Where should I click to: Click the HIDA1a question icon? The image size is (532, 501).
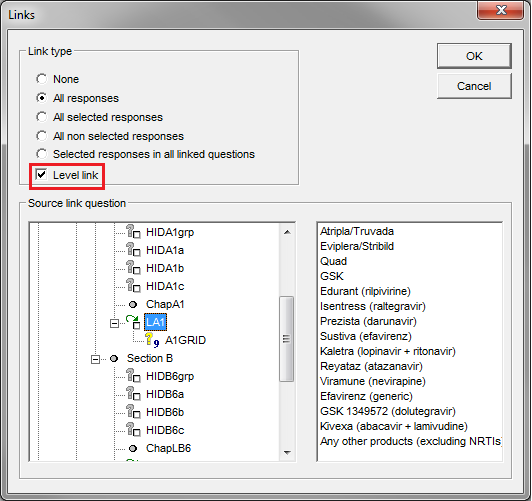(x=133, y=250)
